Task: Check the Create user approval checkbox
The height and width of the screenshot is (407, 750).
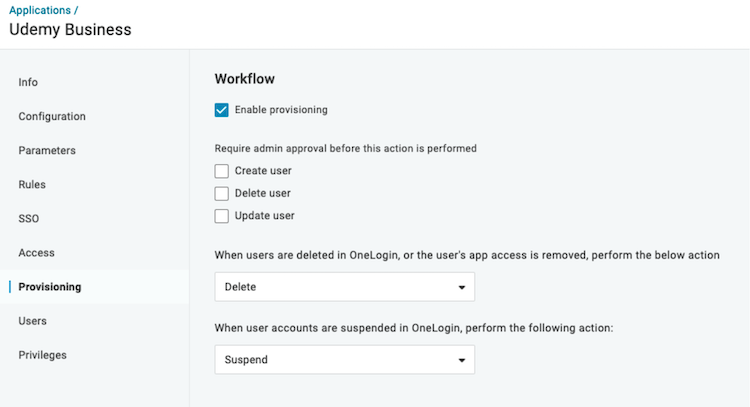Action: (222, 171)
